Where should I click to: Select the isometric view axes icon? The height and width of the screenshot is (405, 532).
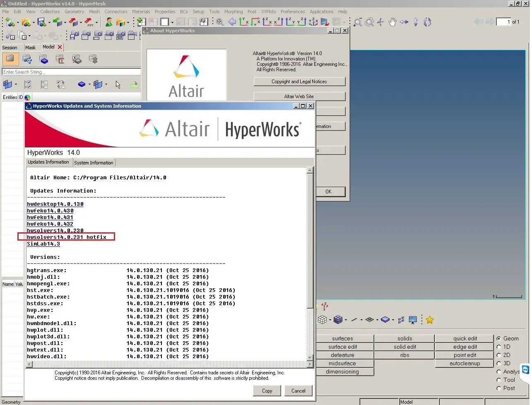pyautogui.click(x=313, y=22)
